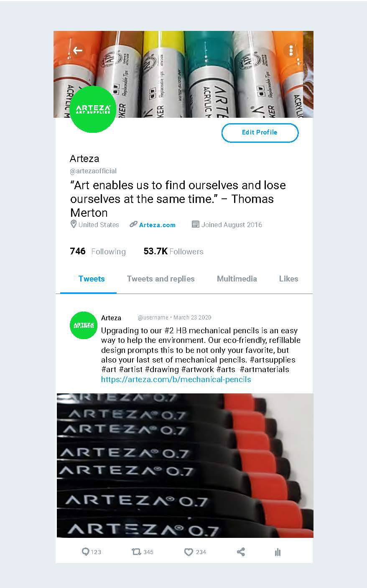367x588 pixels.
Task: Open the Tweets and replies tab
Action: [161, 279]
